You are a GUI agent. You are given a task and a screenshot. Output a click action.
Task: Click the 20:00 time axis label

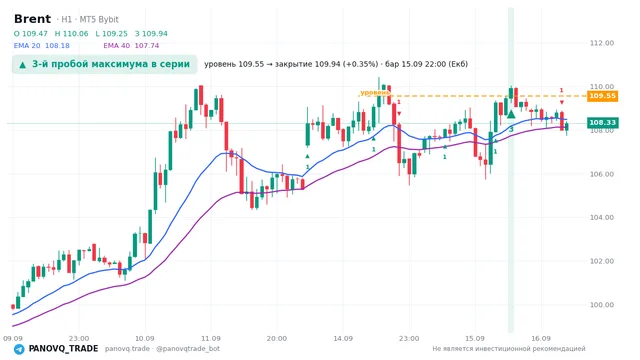pyautogui.click(x=277, y=338)
